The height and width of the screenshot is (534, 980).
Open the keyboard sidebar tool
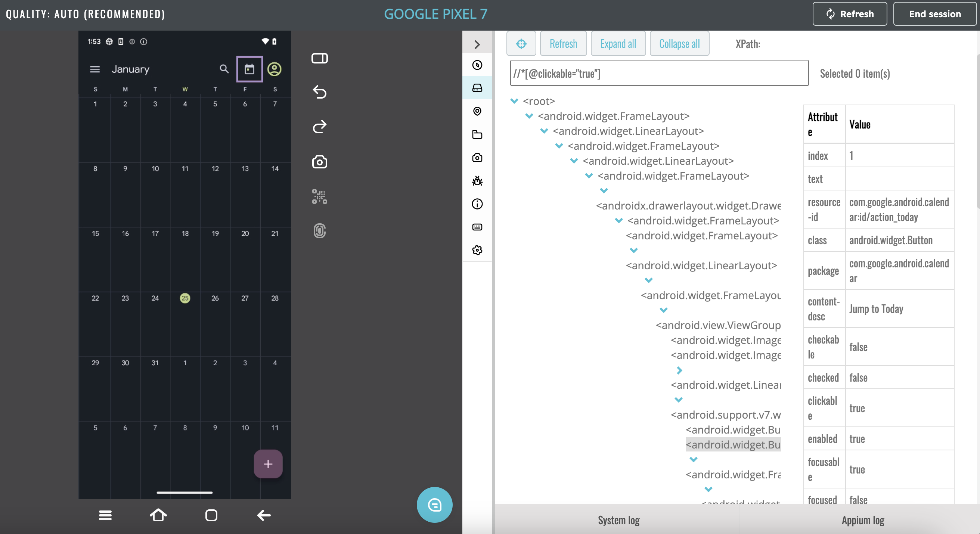(477, 227)
